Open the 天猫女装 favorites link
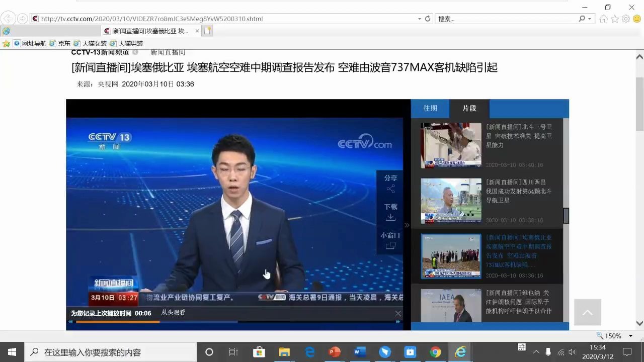The height and width of the screenshot is (362, 644). (90, 44)
